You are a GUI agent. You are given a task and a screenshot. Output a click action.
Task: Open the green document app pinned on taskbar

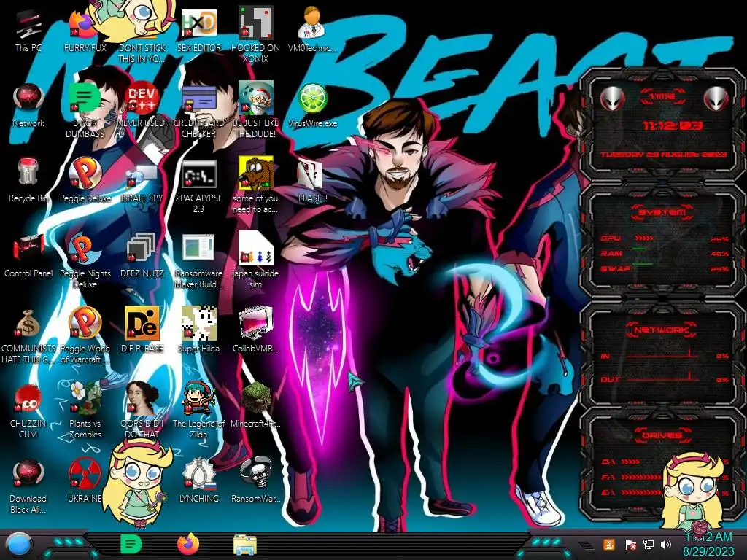click(131, 544)
